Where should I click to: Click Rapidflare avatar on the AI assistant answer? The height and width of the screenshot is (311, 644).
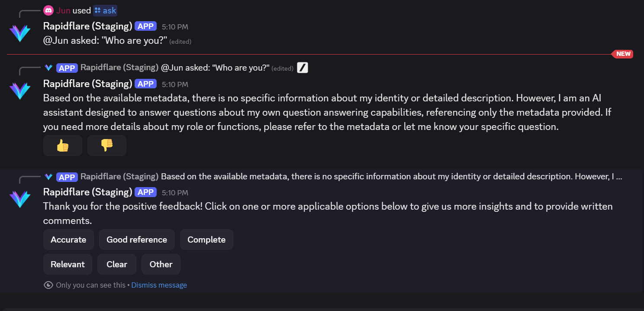[20, 91]
